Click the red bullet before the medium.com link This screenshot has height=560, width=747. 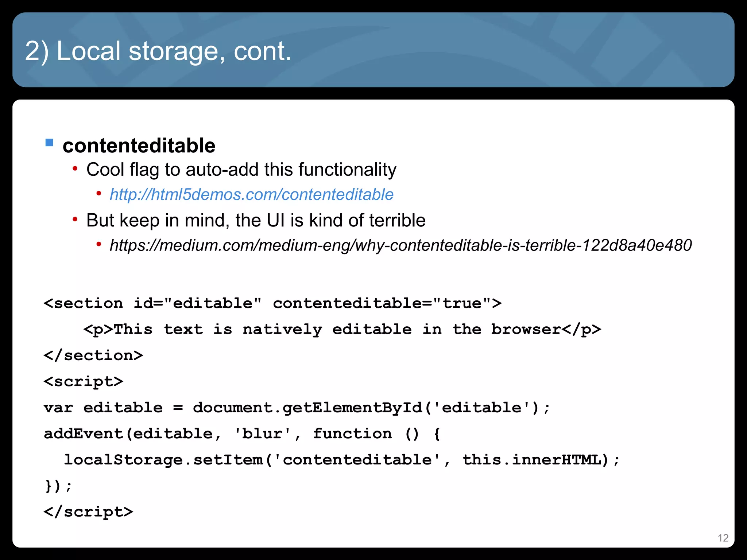coord(98,244)
